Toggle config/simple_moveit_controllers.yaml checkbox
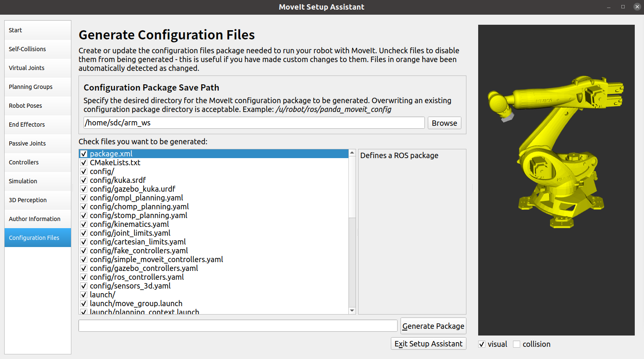 [x=84, y=260]
